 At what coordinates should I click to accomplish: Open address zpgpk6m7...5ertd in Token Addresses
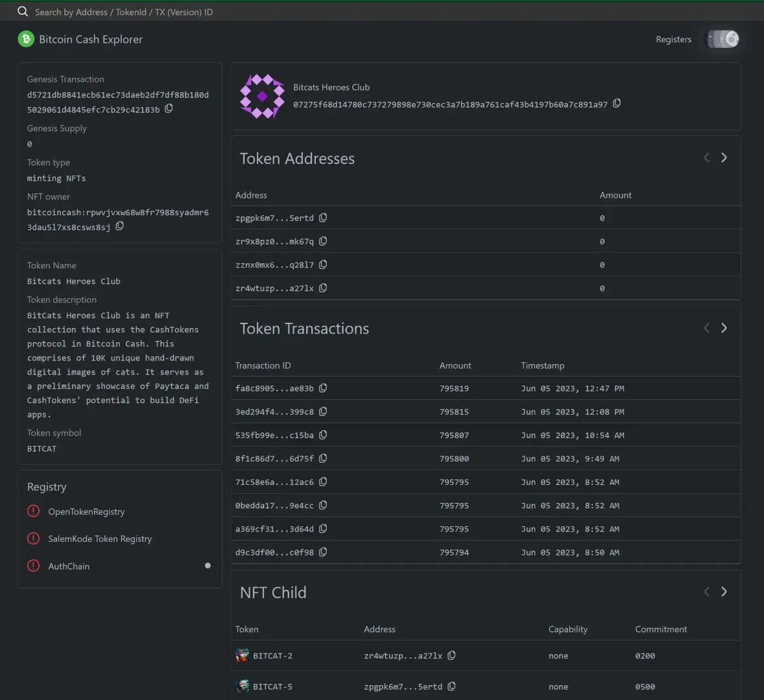(x=274, y=218)
